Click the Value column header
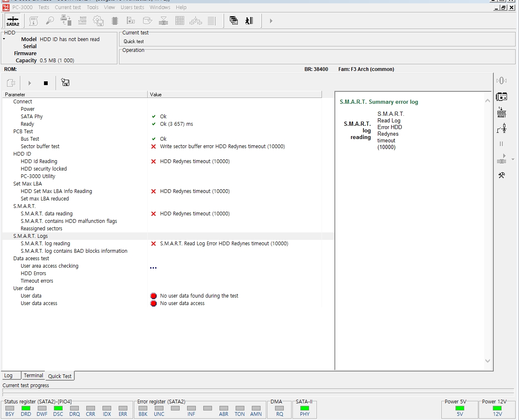 [x=235, y=95]
